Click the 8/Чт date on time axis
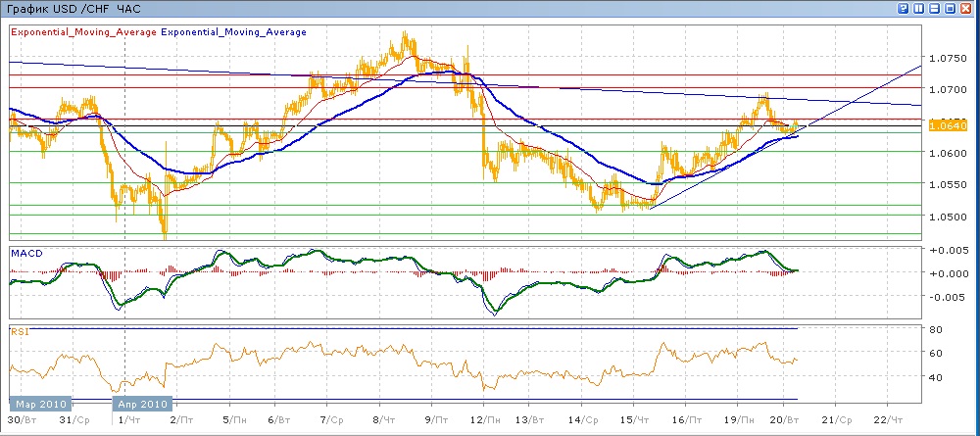 (x=383, y=418)
